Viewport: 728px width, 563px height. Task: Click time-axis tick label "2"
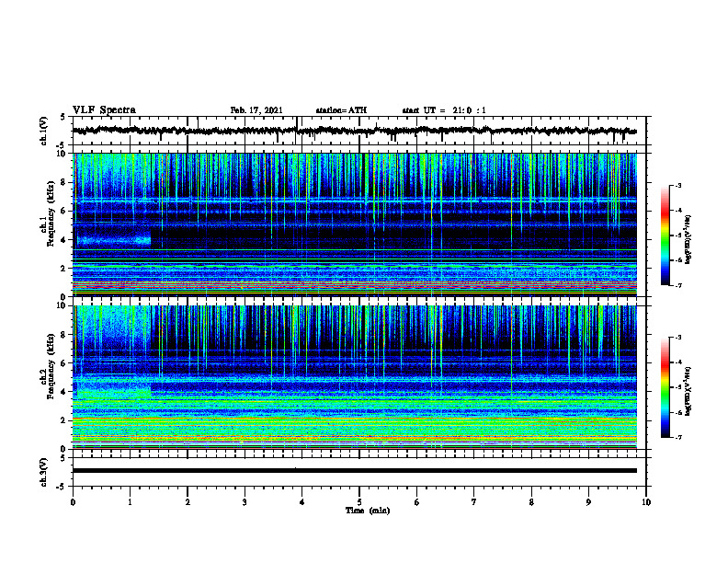click(188, 502)
